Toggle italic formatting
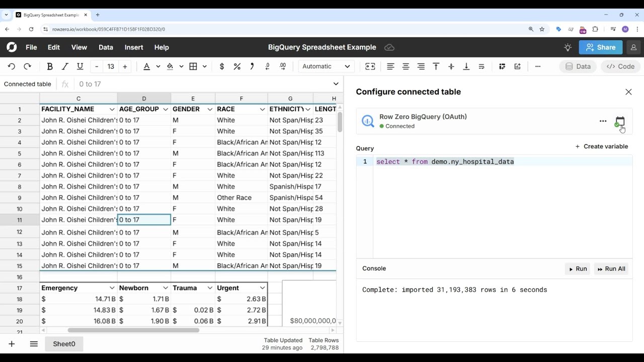The height and width of the screenshot is (362, 644). (x=65, y=66)
